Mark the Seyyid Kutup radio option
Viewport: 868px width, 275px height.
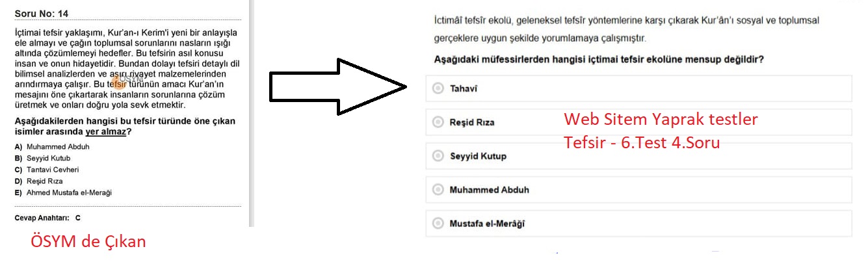(x=438, y=156)
